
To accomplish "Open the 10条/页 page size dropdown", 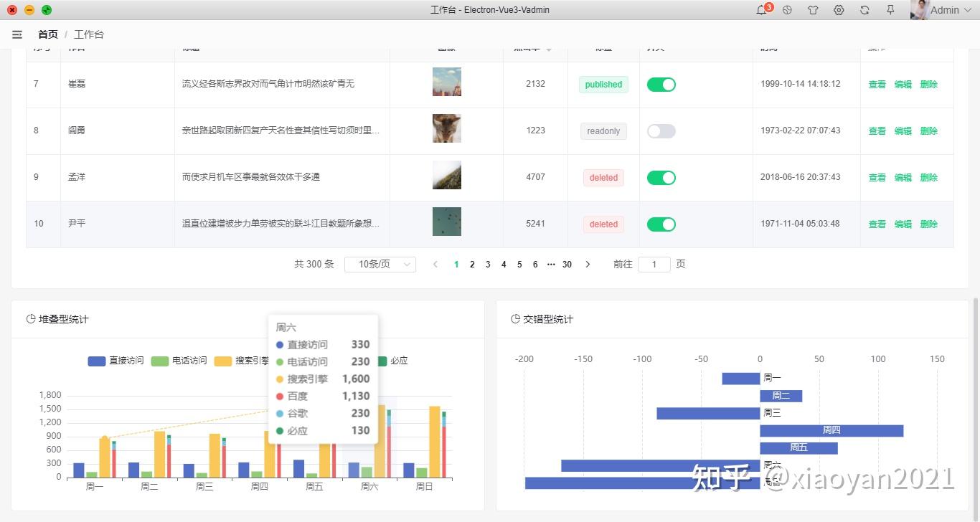I will (x=380, y=264).
